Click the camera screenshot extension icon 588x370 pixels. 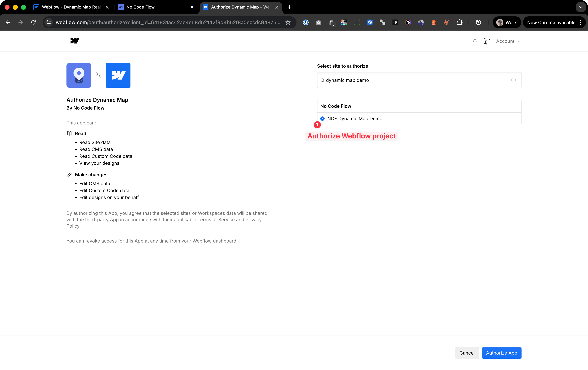click(x=318, y=22)
